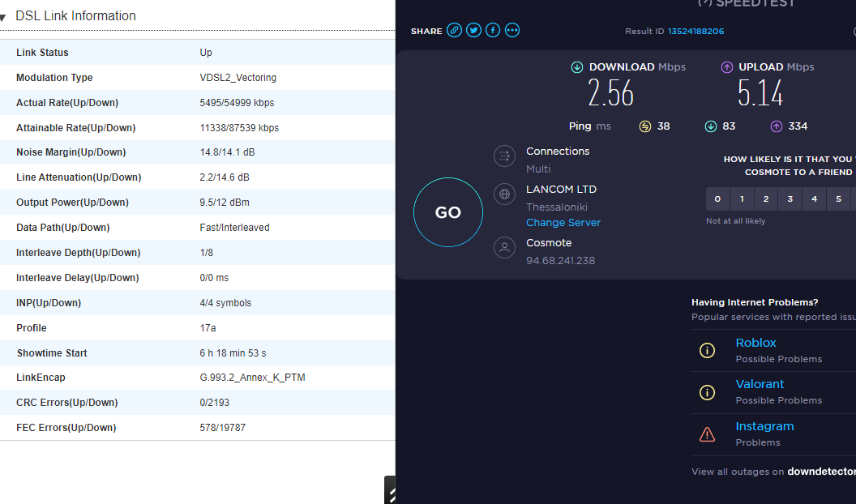Click the upload ping icon next to 334
This screenshot has width=856, height=504.
click(776, 126)
